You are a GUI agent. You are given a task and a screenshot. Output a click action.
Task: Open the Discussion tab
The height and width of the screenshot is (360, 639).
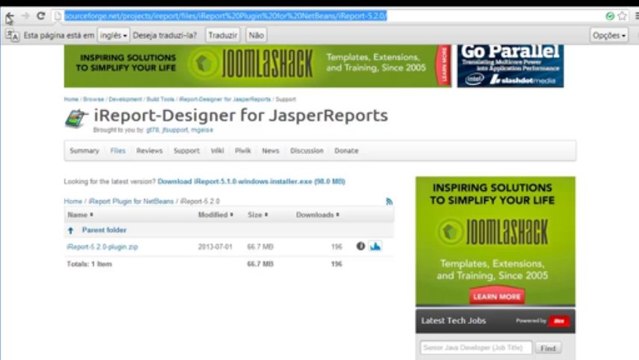[x=307, y=151]
